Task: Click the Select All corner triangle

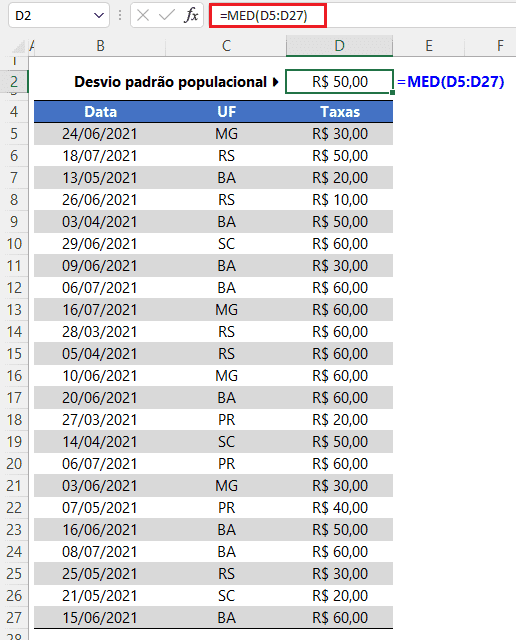Action: tap(18, 47)
